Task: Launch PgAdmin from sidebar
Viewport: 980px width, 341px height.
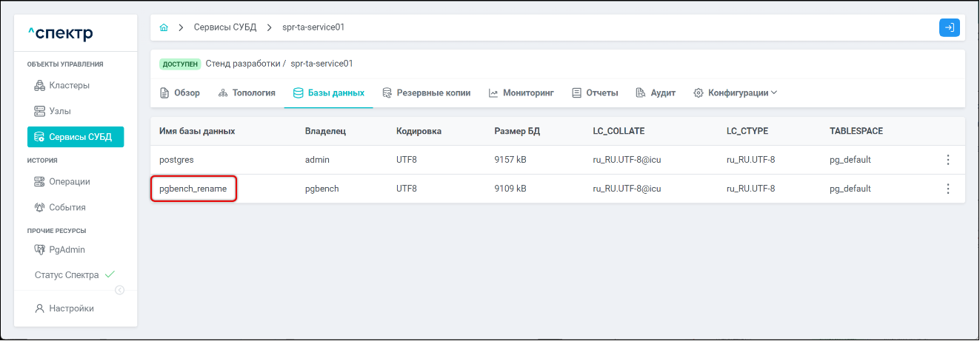Action: pos(66,249)
